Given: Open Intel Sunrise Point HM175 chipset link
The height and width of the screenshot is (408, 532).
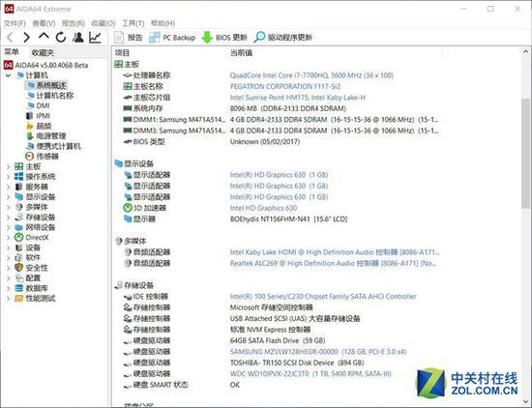Looking at the screenshot, I should [298, 98].
